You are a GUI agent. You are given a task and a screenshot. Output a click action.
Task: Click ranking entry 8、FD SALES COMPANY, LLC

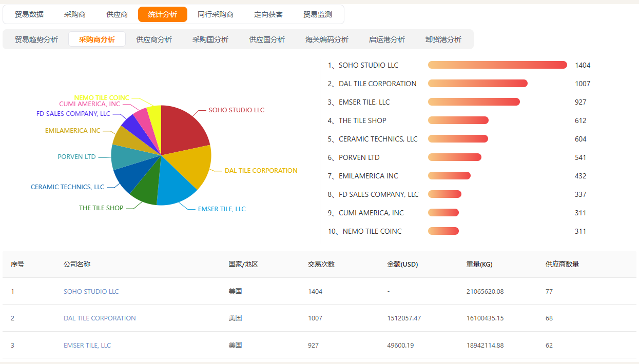(x=373, y=194)
